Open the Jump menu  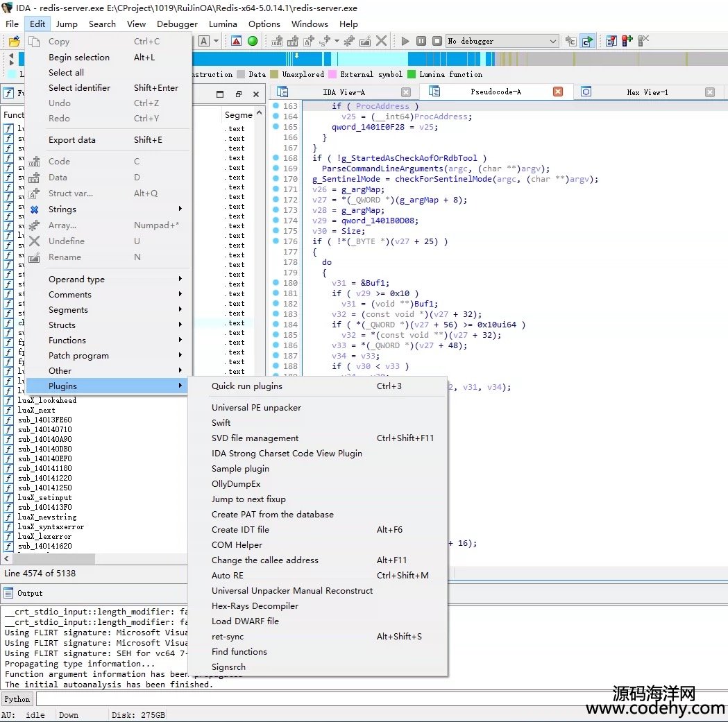point(67,24)
